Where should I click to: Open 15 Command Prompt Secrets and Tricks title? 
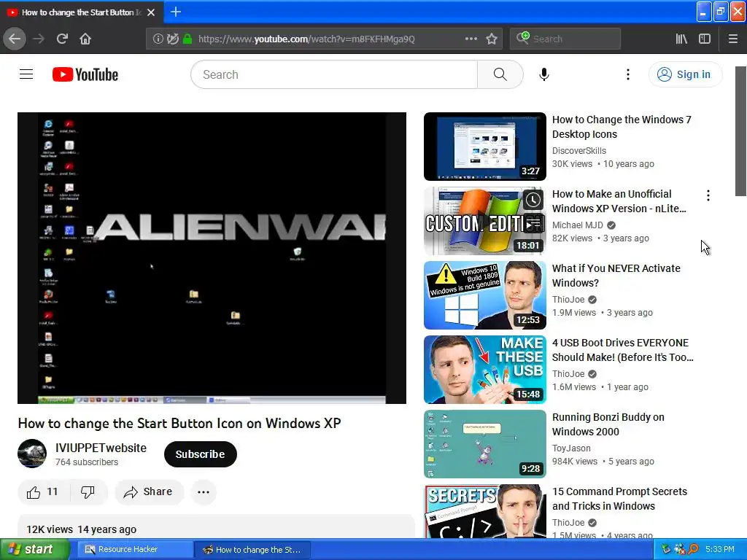pos(619,499)
